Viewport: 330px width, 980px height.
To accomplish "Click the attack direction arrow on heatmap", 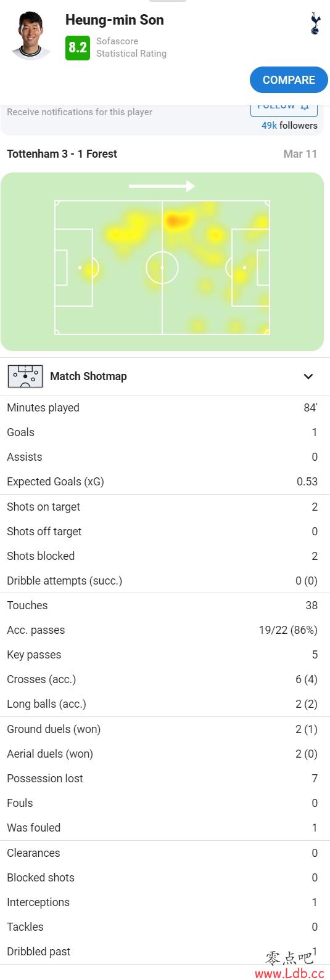I will (162, 186).
